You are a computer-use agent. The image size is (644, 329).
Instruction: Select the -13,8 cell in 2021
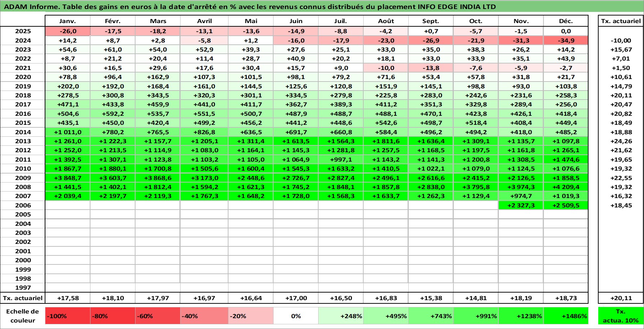tap(431, 68)
